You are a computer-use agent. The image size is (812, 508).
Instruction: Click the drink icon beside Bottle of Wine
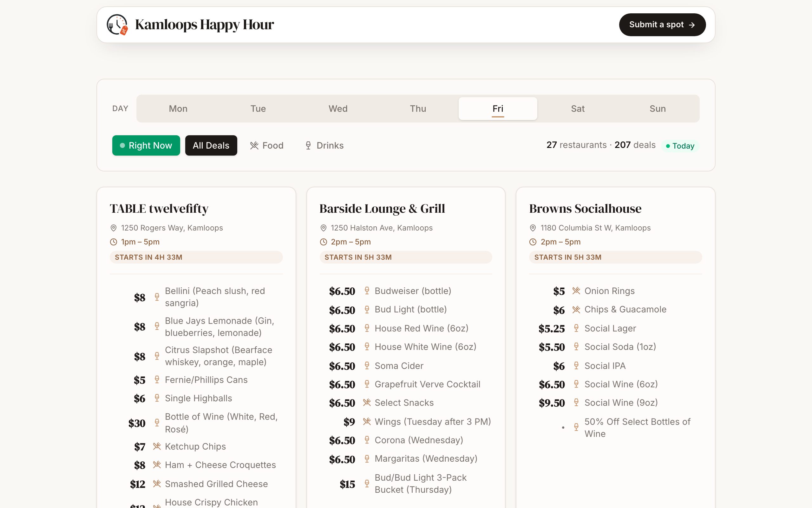coord(157,423)
